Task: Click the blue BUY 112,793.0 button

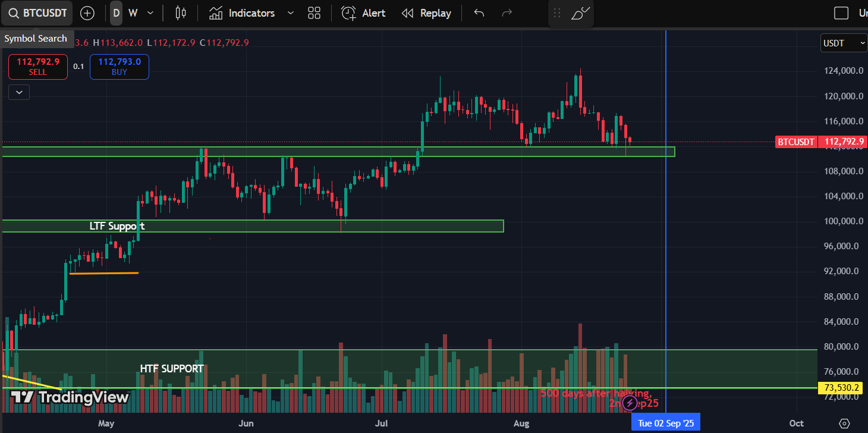Action: pyautogui.click(x=119, y=67)
